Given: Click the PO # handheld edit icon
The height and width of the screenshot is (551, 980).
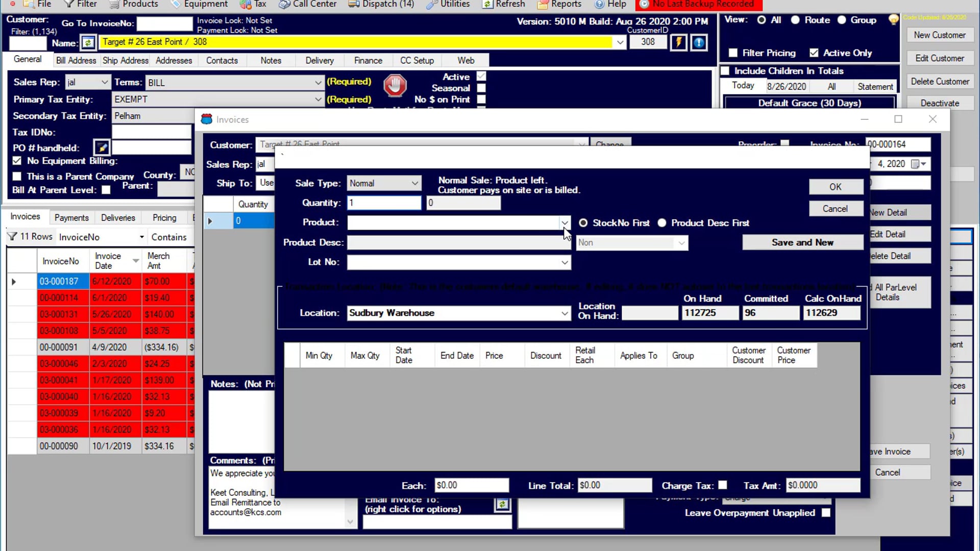Looking at the screenshot, I should [102, 148].
